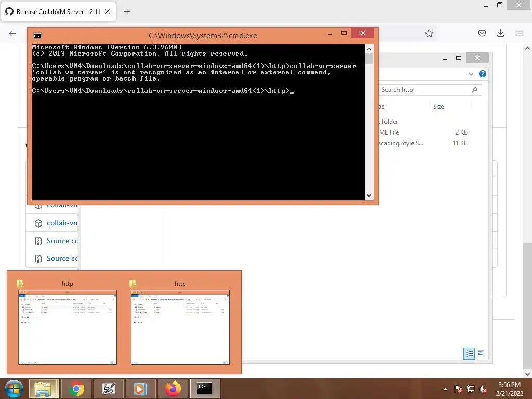Click the File Explorer taskbar icon

[43, 389]
